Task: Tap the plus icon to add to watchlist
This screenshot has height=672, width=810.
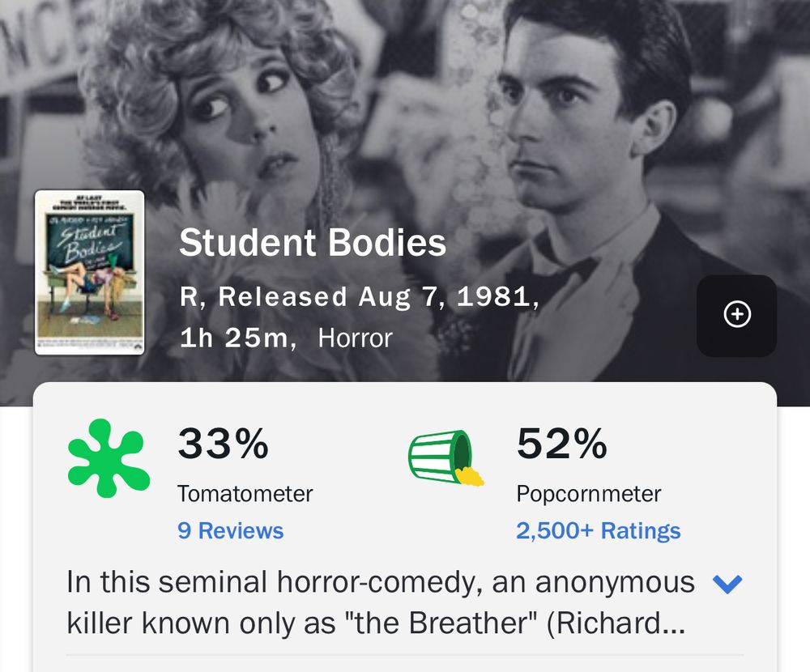Action: click(x=737, y=316)
